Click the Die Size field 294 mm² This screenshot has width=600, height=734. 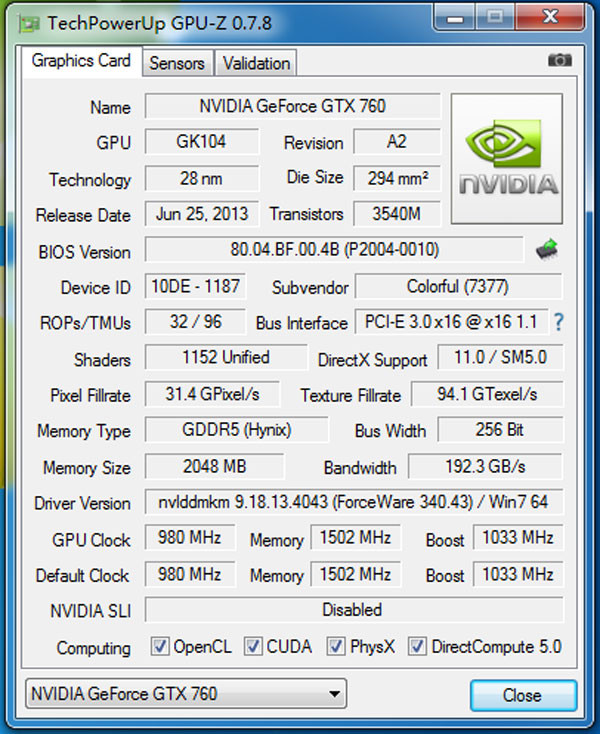pyautogui.click(x=397, y=178)
